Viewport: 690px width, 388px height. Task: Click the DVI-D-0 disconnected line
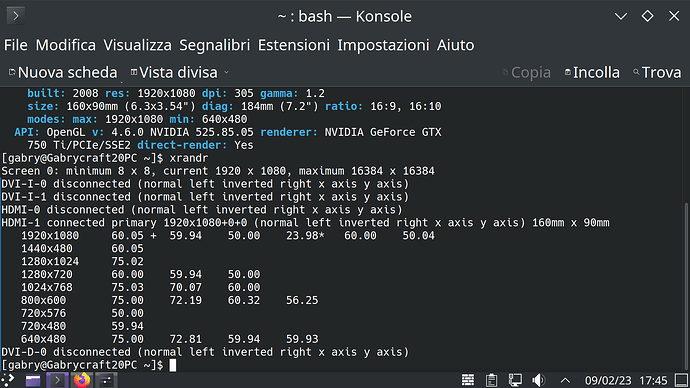point(205,352)
